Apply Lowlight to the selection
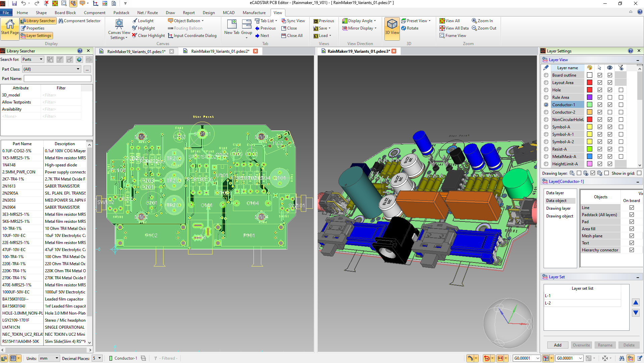This screenshot has height=363, width=644. (143, 21)
